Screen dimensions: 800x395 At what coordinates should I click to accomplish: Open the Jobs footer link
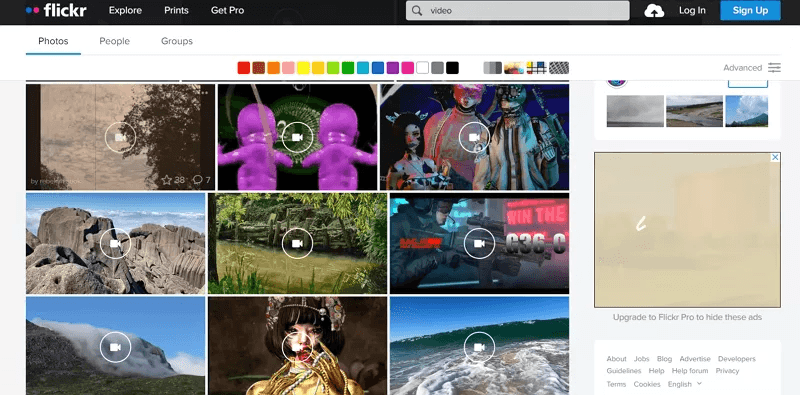641,359
